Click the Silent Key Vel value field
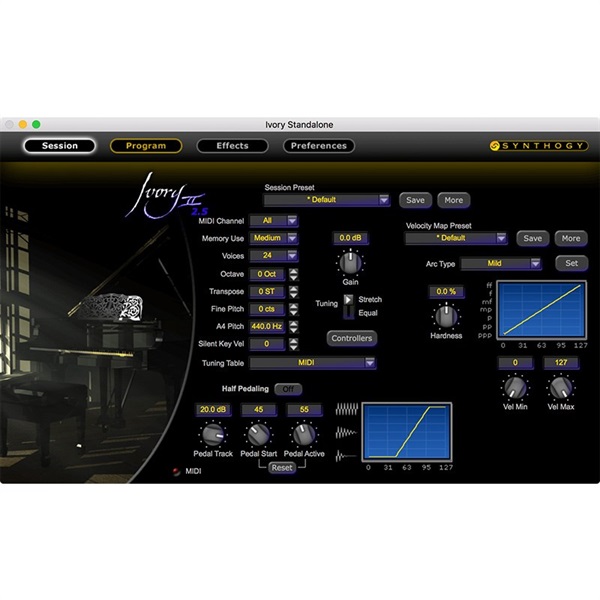The height and width of the screenshot is (600, 600). pyautogui.click(x=267, y=344)
